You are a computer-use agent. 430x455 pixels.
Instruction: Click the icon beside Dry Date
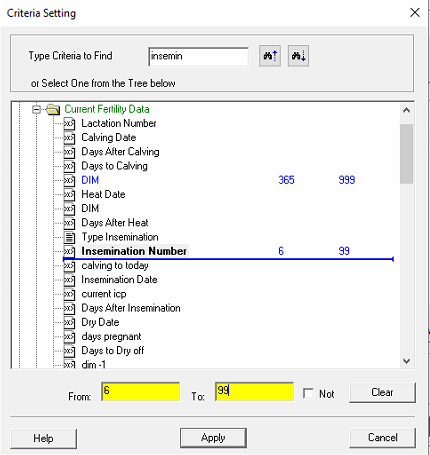[69, 323]
